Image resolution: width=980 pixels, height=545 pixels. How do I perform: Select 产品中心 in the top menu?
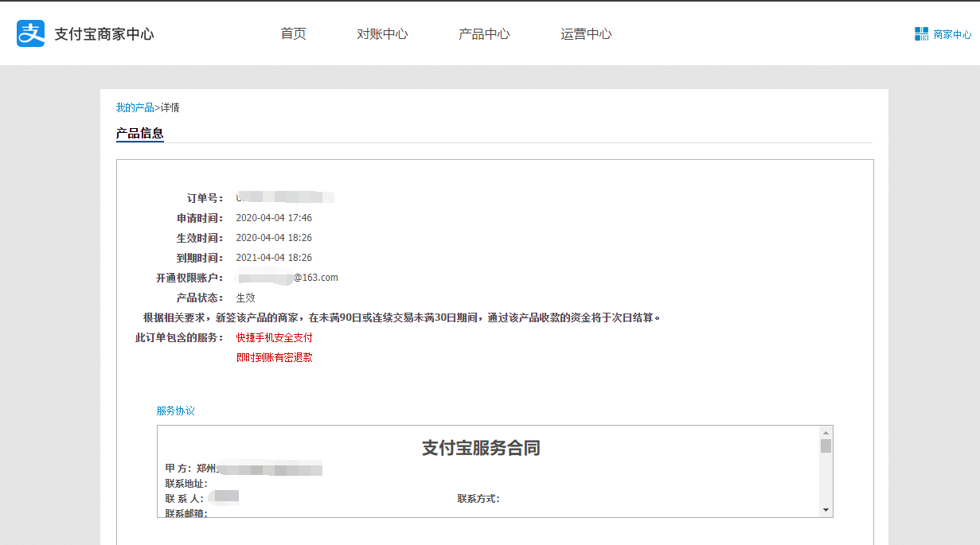[484, 34]
